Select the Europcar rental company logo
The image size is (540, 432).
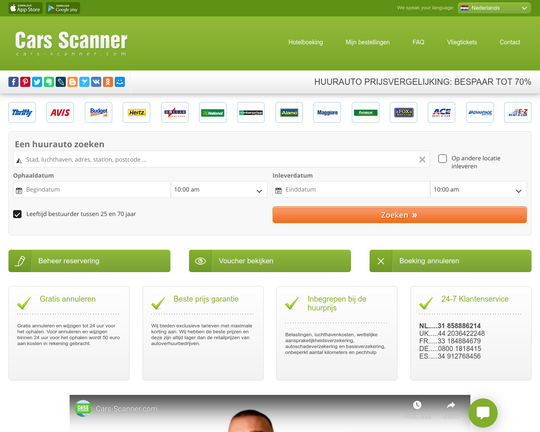click(x=365, y=112)
